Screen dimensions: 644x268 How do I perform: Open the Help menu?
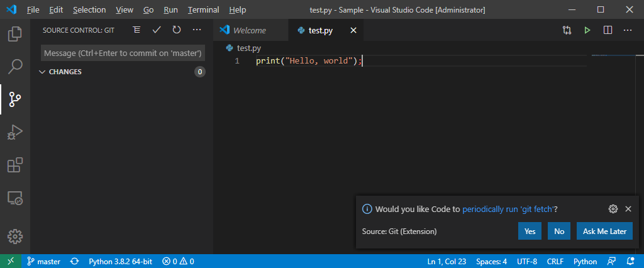[237, 9]
